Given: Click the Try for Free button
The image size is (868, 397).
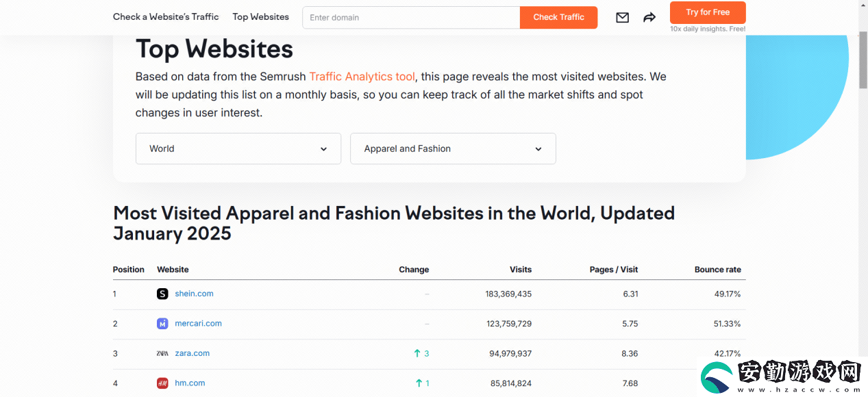Looking at the screenshot, I should [708, 12].
